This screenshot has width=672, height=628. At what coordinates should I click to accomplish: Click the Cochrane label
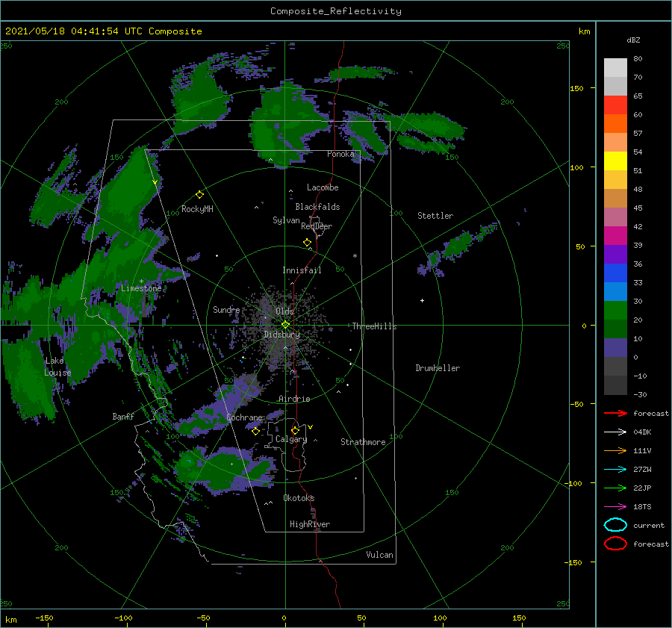coord(244,417)
